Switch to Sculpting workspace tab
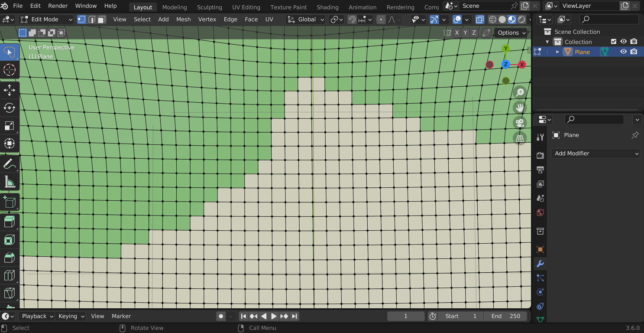This screenshot has width=644, height=333. [210, 7]
